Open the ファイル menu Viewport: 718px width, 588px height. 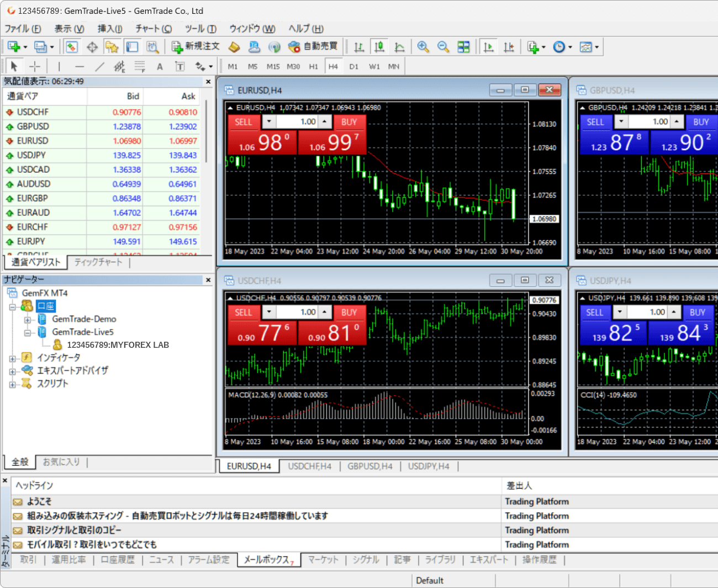[23, 29]
